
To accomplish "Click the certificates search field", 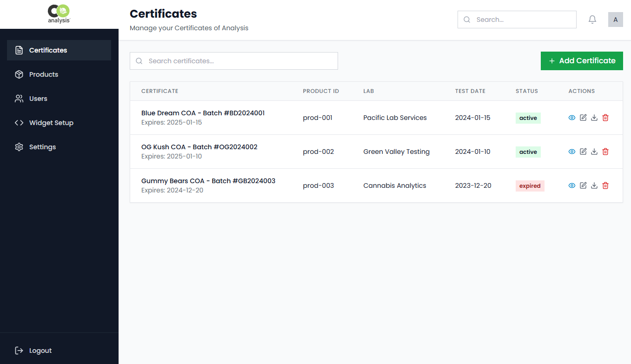I will tap(233, 60).
